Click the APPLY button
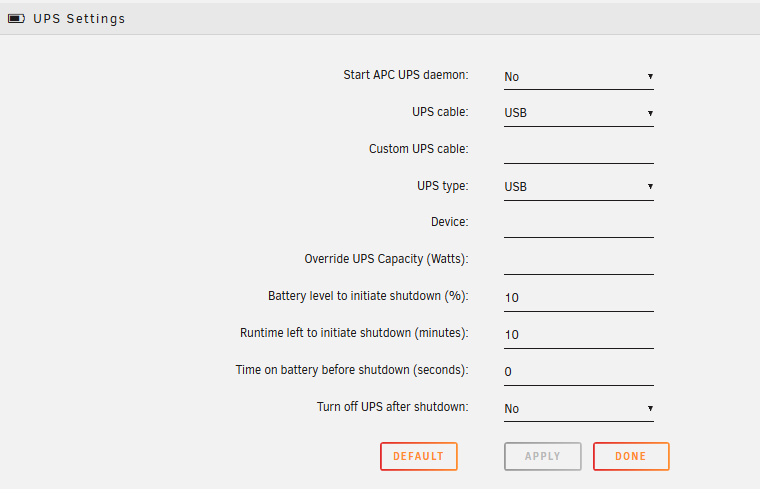This screenshot has width=760, height=489. pos(542,456)
